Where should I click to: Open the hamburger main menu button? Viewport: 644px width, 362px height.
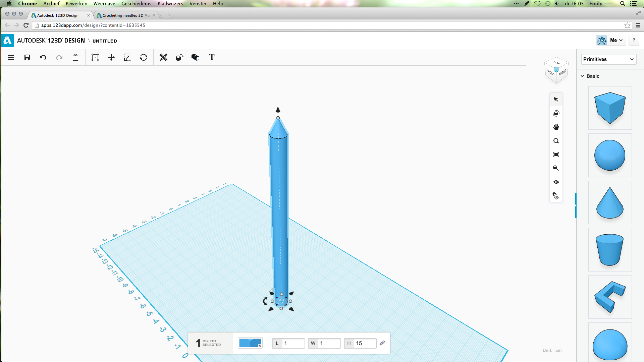[11, 57]
